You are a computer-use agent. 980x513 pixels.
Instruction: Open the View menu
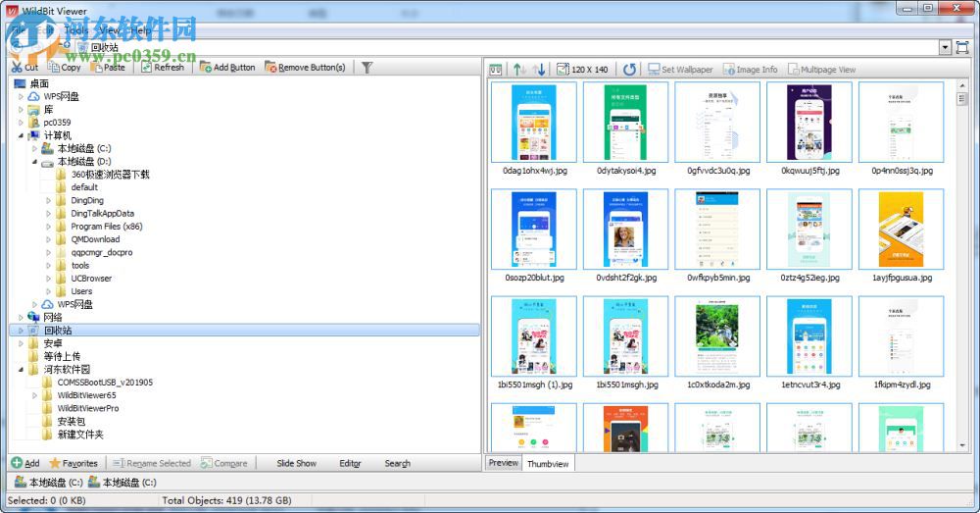pos(109,29)
